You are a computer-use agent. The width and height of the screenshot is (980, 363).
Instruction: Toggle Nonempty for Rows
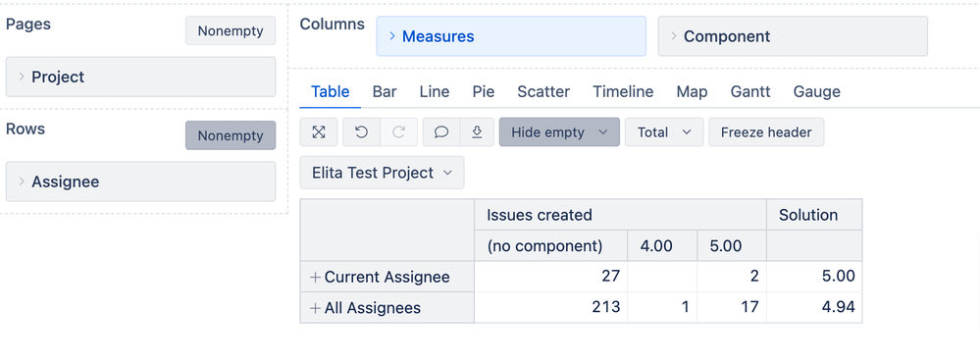231,135
